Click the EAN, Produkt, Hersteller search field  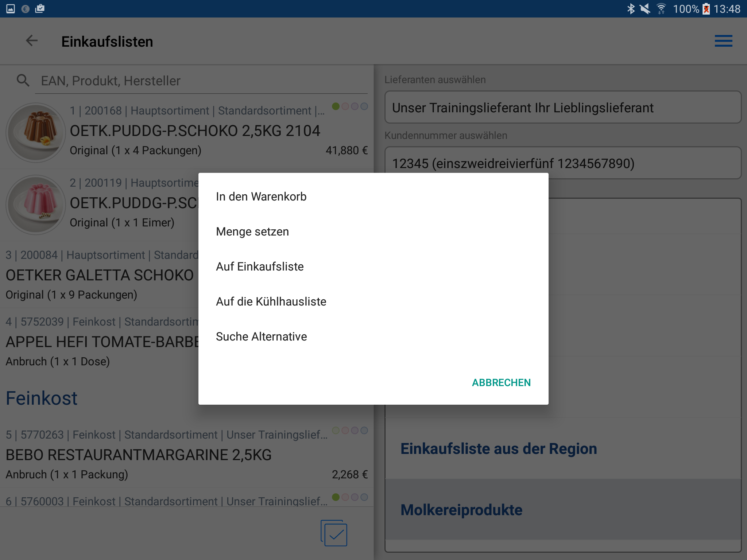(201, 81)
